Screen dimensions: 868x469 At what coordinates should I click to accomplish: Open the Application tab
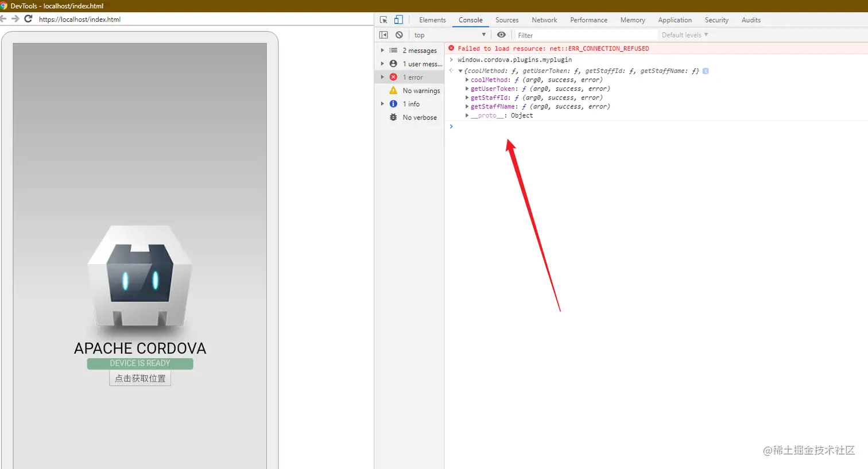click(x=675, y=20)
